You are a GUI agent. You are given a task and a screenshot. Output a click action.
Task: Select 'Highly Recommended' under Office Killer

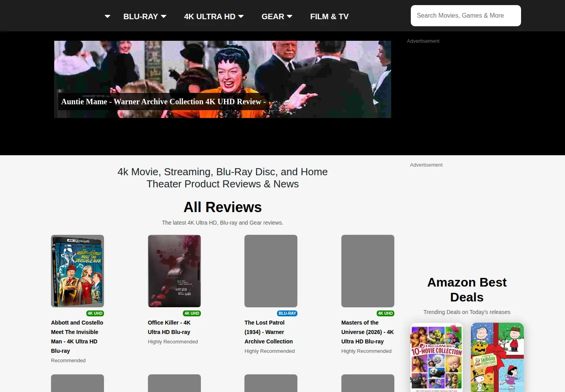click(173, 342)
